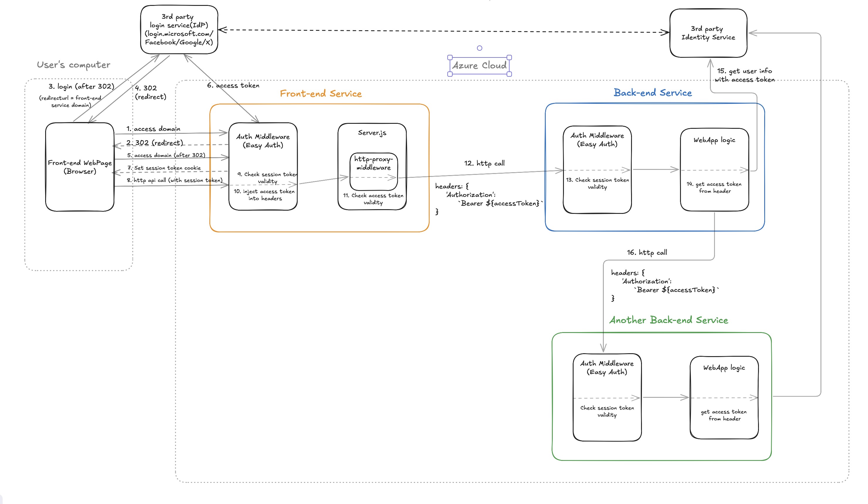The height and width of the screenshot is (504, 868).
Task: Select the Server.js label
Action: pos(372,133)
